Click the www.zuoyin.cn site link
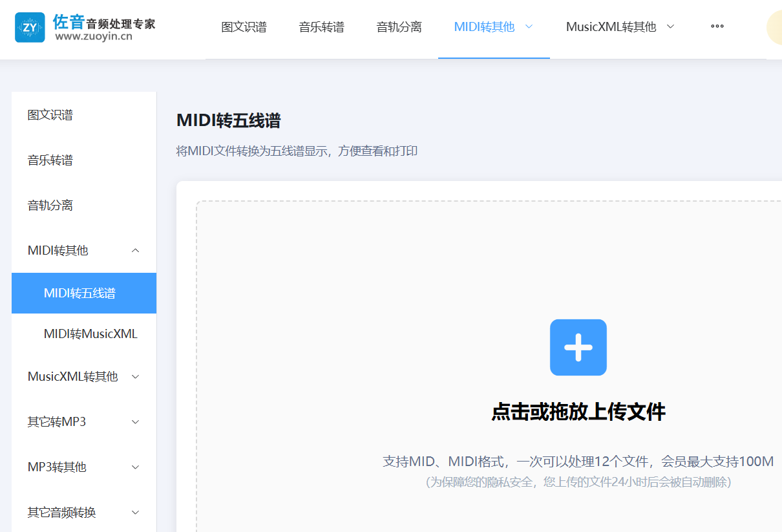This screenshot has width=782, height=532. pos(94,37)
